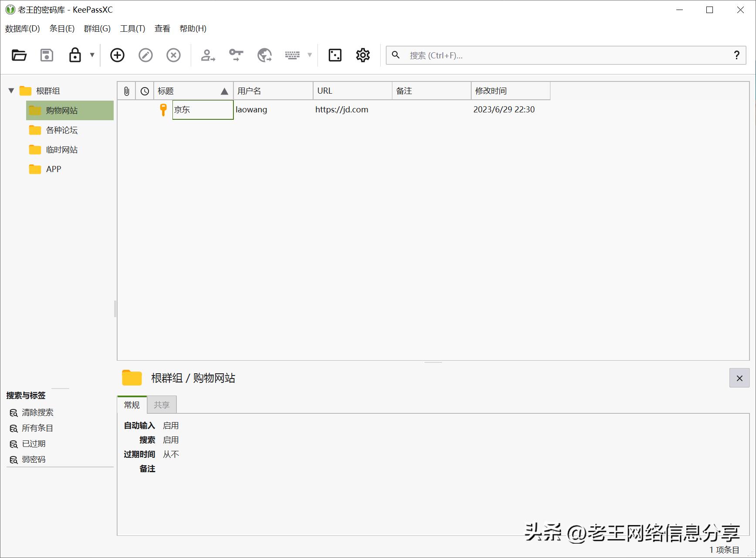The image size is (756, 558).
Task: Open the 工具(T) menu
Action: coord(132,29)
